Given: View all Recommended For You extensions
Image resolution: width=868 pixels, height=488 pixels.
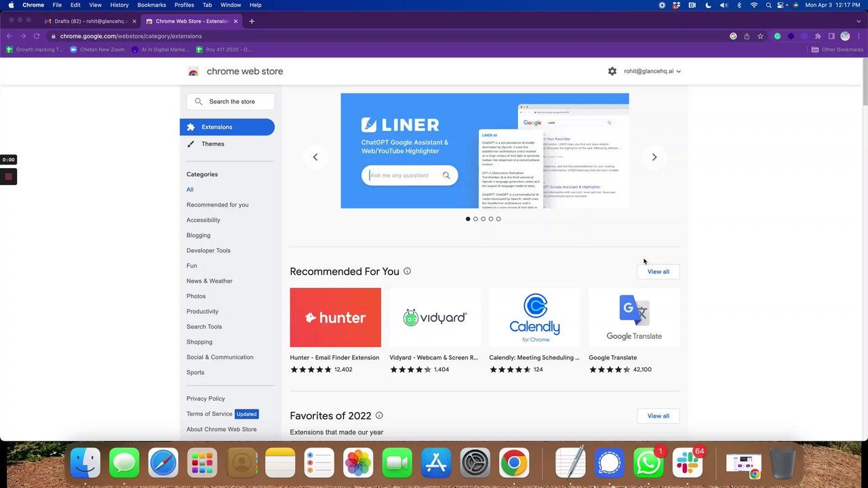Looking at the screenshot, I should (658, 272).
